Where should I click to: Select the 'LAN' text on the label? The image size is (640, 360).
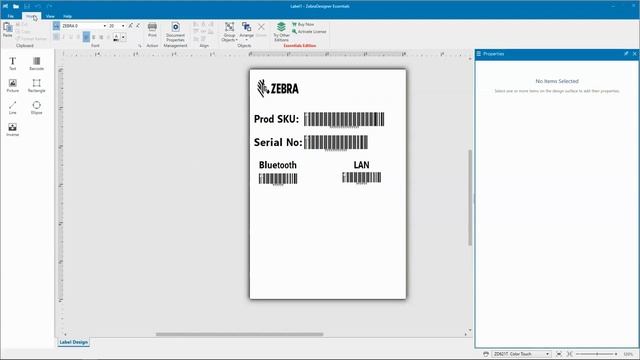[x=361, y=165]
